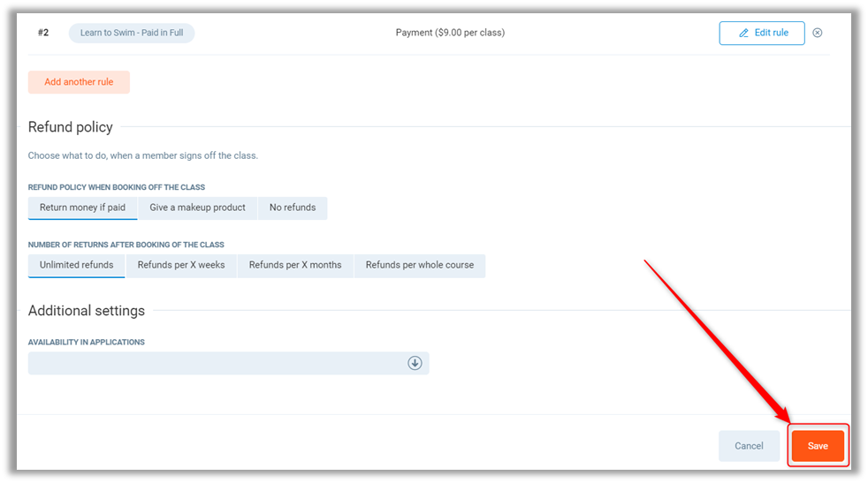Choose Give a makeup product option
This screenshot has height=483, width=868.
point(197,208)
